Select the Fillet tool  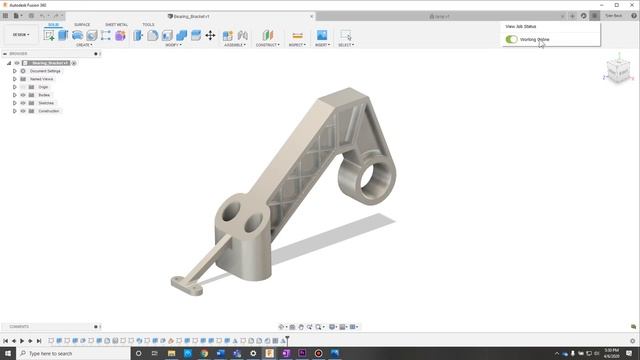(x=153, y=36)
